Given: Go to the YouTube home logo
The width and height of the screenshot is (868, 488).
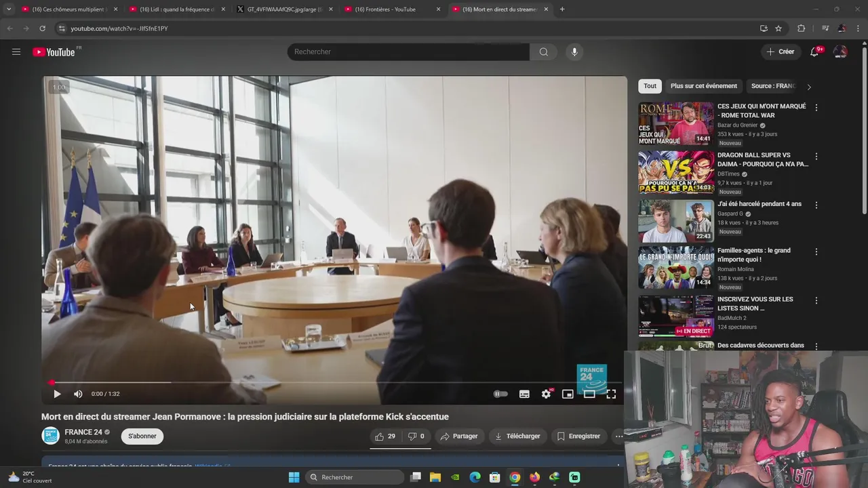Looking at the screenshot, I should point(54,52).
